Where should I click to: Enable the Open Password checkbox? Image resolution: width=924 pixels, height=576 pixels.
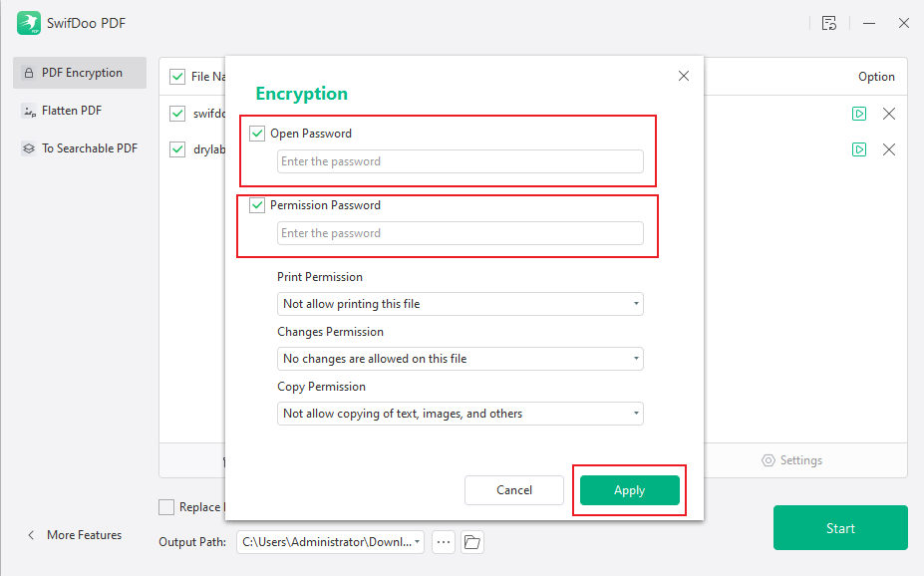256,133
